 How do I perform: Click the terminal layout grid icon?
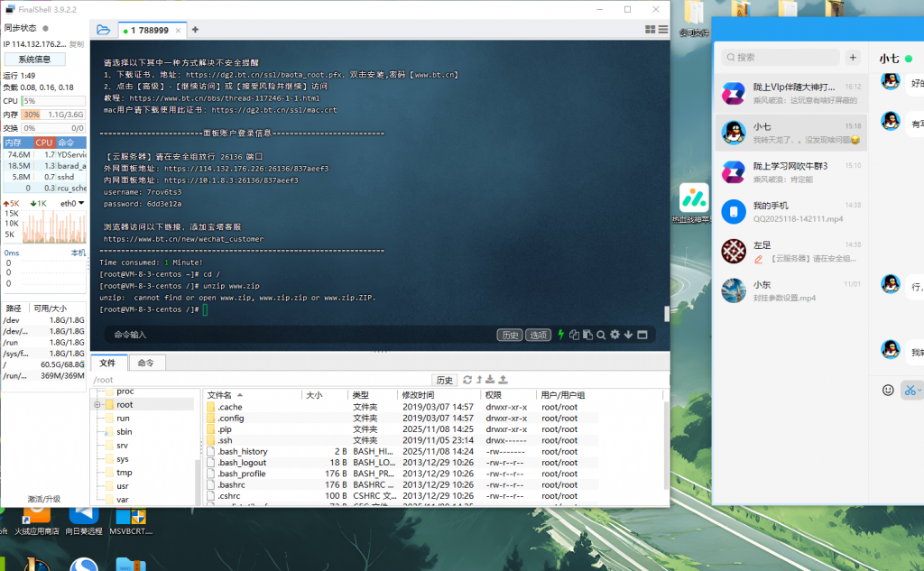650,30
